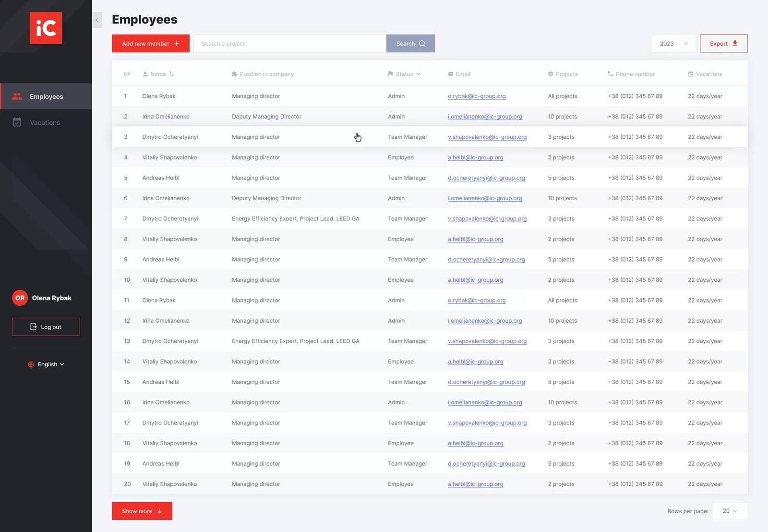
Task: Click the Vacations calendar icon in sidebar
Action: pyautogui.click(x=17, y=122)
